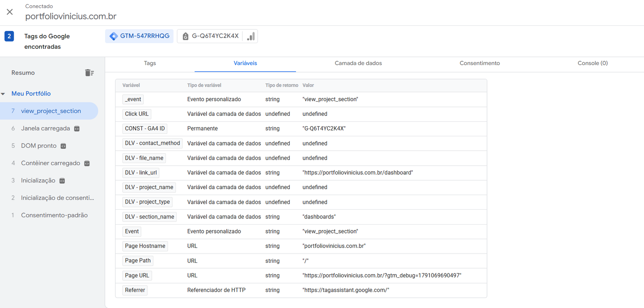644x308 pixels.
Task: Open the DLV - section_name variable
Action: [150, 216]
